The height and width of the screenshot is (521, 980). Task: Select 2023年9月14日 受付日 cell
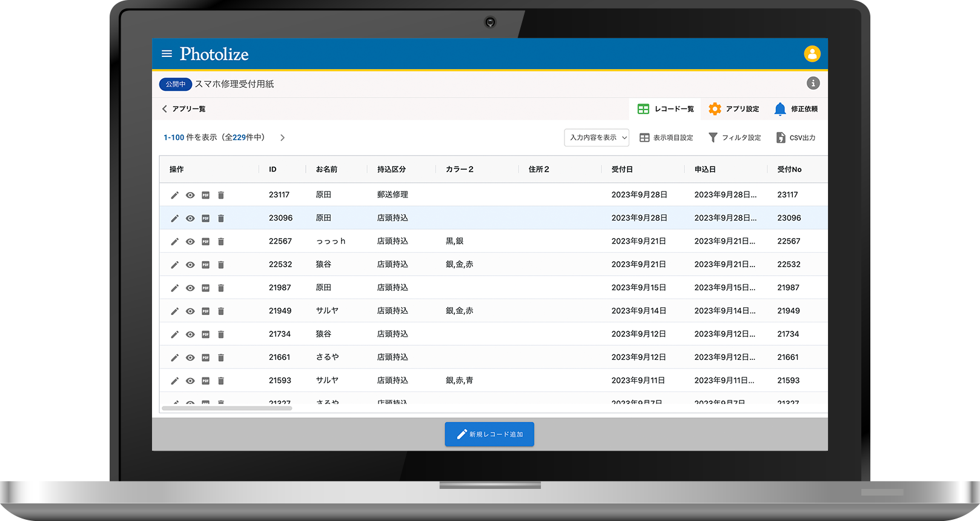pos(638,311)
